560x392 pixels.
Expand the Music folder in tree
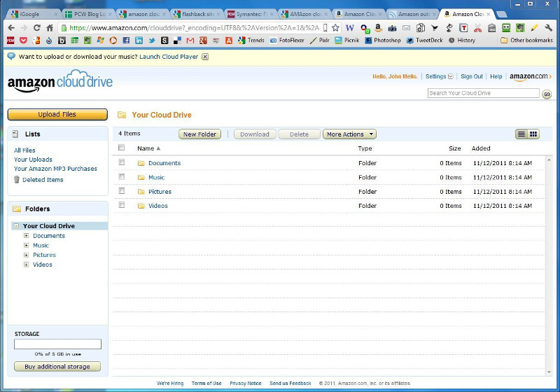point(26,245)
